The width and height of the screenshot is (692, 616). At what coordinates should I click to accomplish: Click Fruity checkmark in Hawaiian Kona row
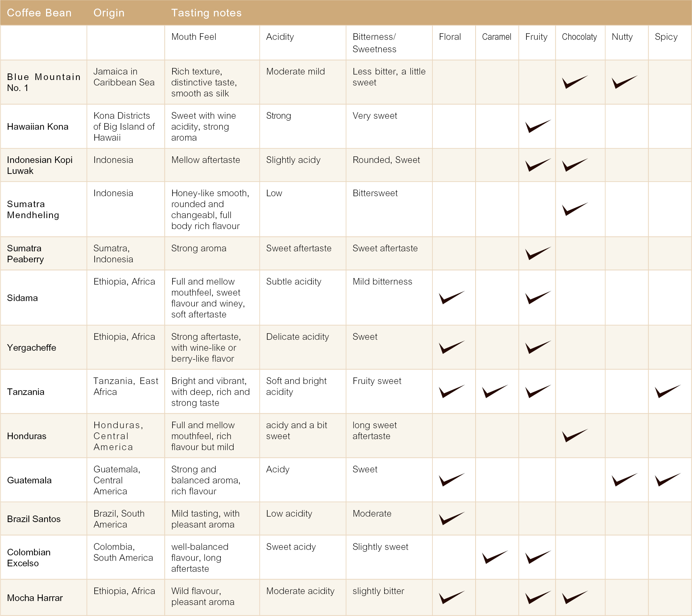tap(538, 126)
